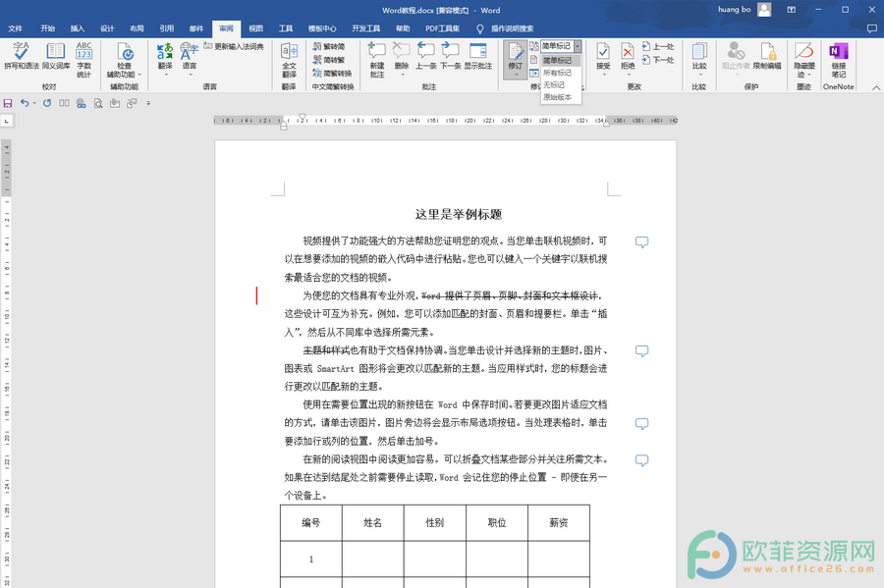Viewport: 884px width, 588px height.
Task: Open comment balloon beside 在新的阅读视图 line
Action: click(641, 460)
